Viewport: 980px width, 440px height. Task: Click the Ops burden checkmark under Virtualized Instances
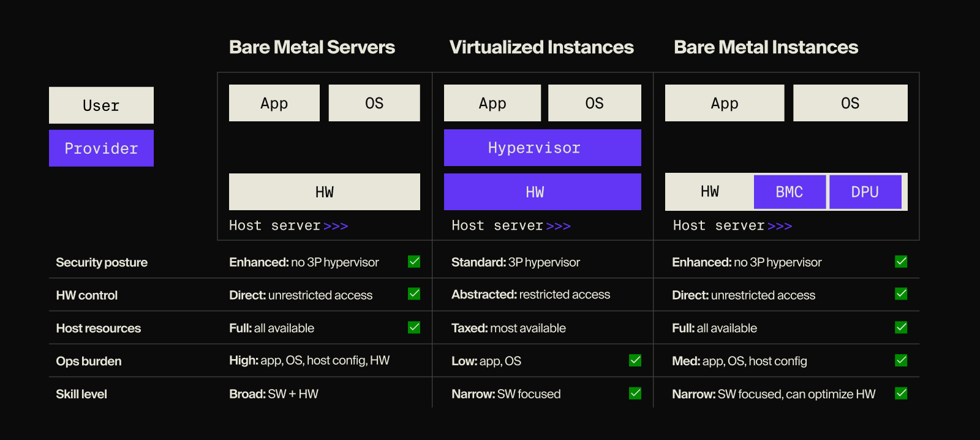pos(635,360)
